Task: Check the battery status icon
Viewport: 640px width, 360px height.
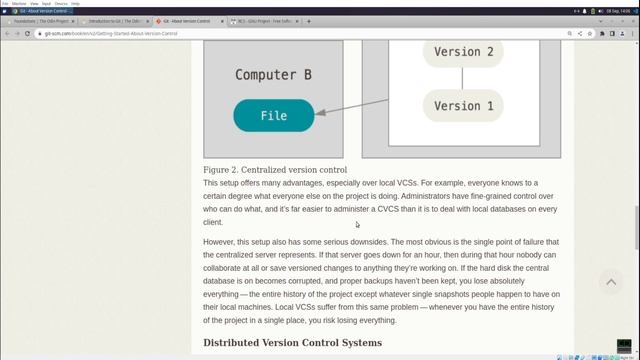Action: pyautogui.click(x=593, y=11)
